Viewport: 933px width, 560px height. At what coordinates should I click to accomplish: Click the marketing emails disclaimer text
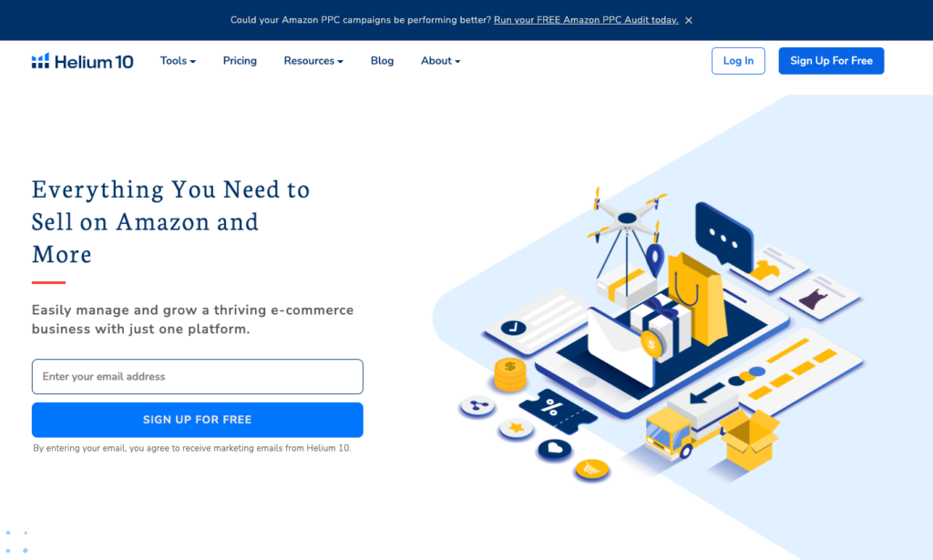192,448
